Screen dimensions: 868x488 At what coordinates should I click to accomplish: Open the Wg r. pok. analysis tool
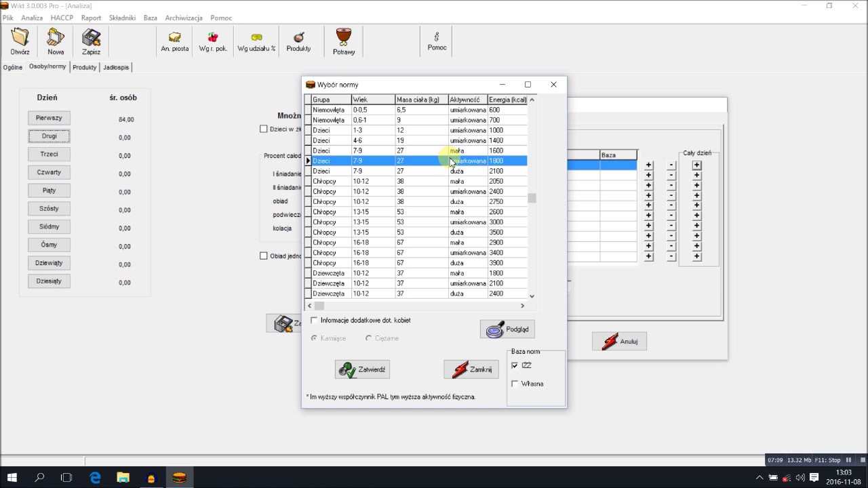[x=213, y=41]
